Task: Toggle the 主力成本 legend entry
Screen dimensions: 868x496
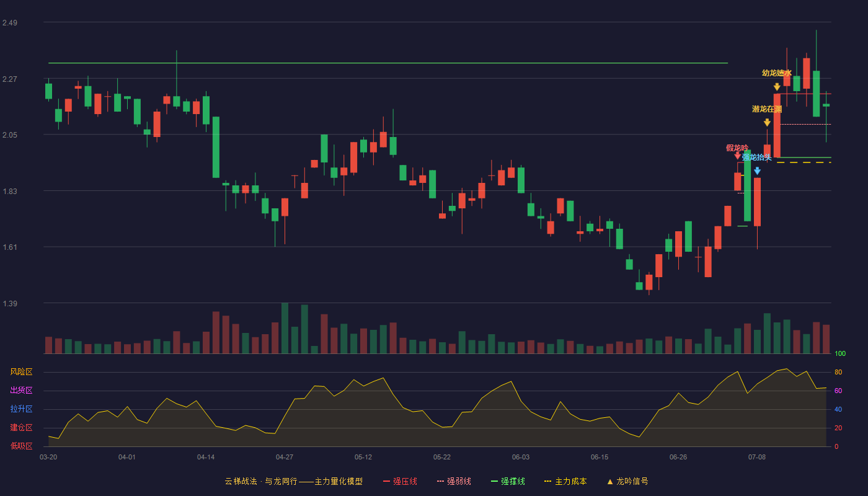Action: click(565, 482)
